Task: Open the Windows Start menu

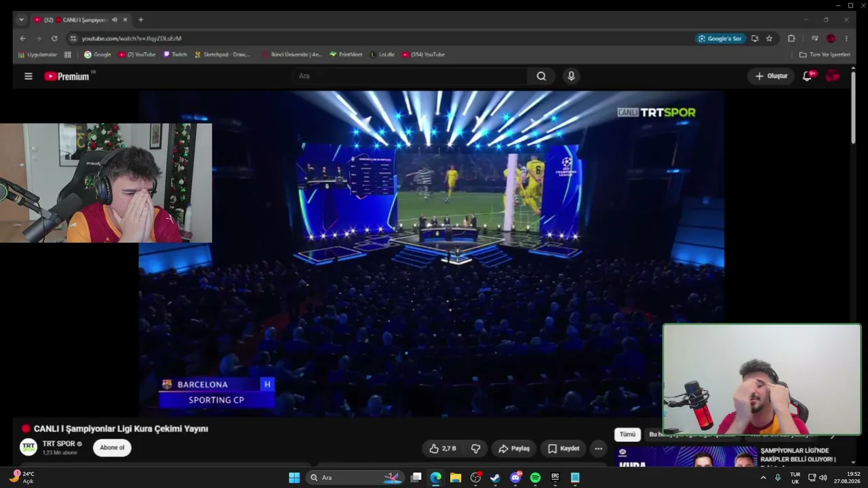Action: pos(294,478)
